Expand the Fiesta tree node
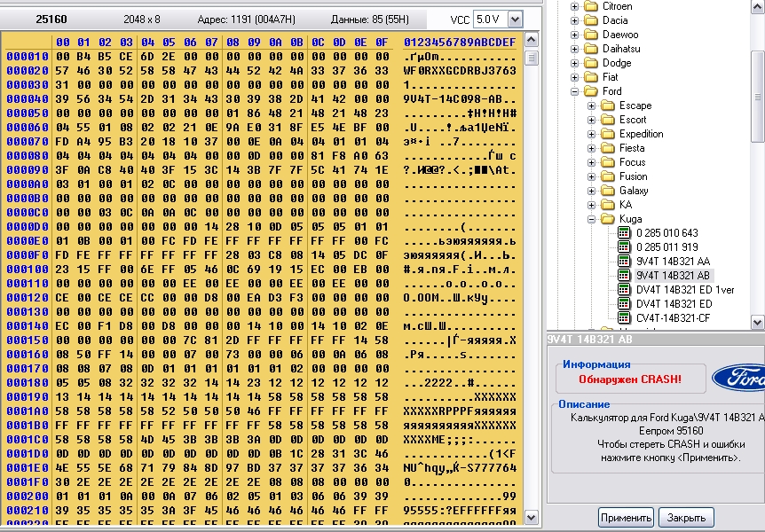 coord(592,148)
